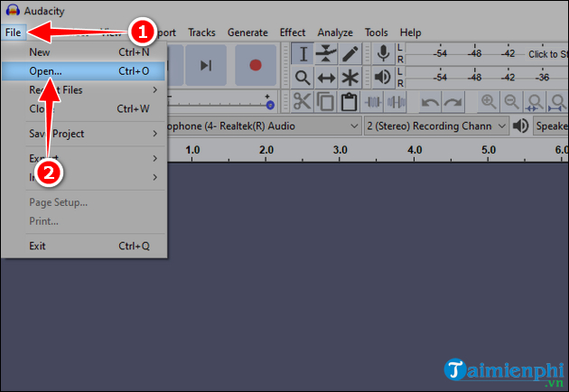Open the Help menu
Screen dimensions: 569x392
pos(410,33)
